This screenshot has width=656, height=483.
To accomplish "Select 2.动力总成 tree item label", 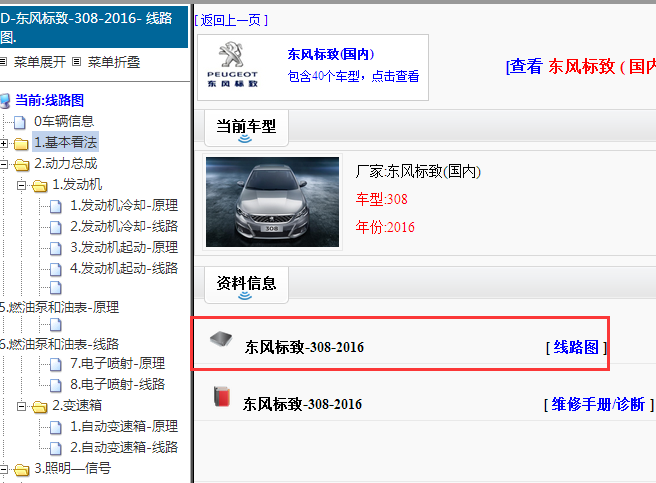I will [66, 163].
